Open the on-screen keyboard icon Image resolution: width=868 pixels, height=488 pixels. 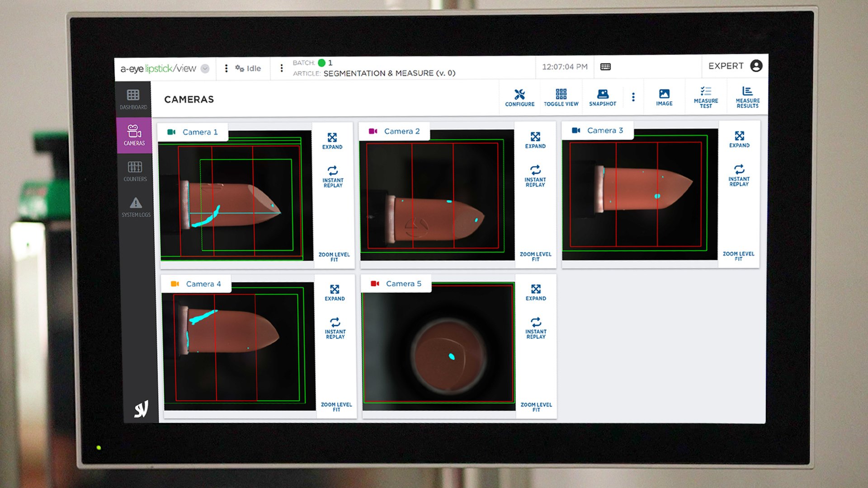(x=605, y=67)
